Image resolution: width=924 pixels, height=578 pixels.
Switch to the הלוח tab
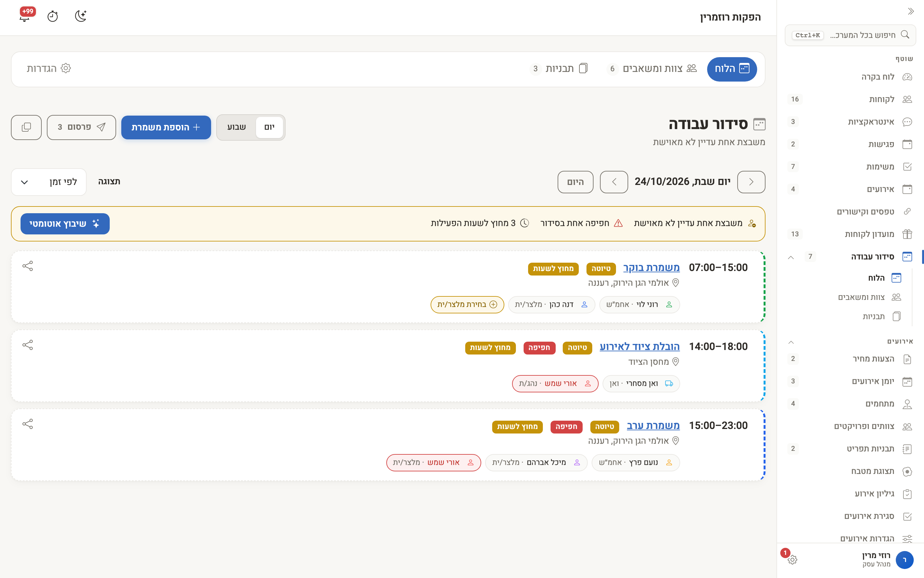[732, 69]
